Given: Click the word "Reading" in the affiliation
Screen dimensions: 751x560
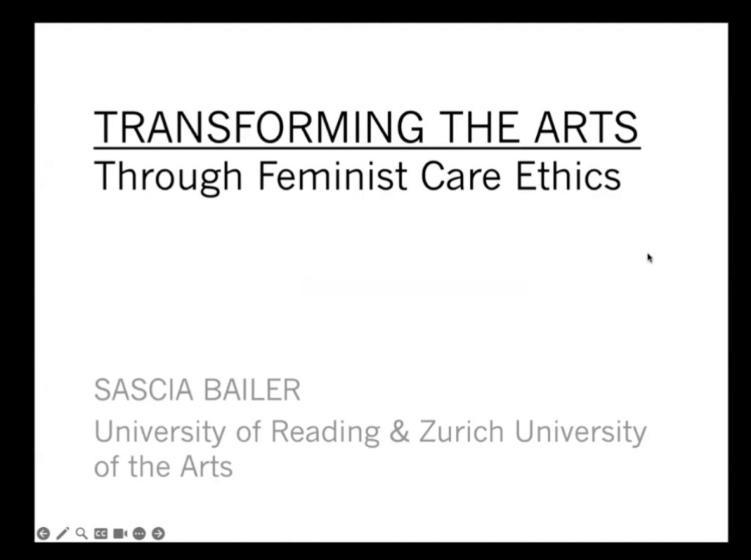Looking at the screenshot, I should pos(325,432).
